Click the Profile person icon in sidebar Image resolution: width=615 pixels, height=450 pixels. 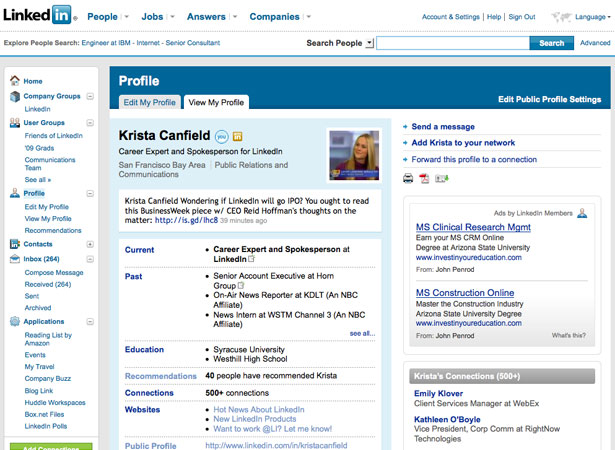click(x=15, y=193)
